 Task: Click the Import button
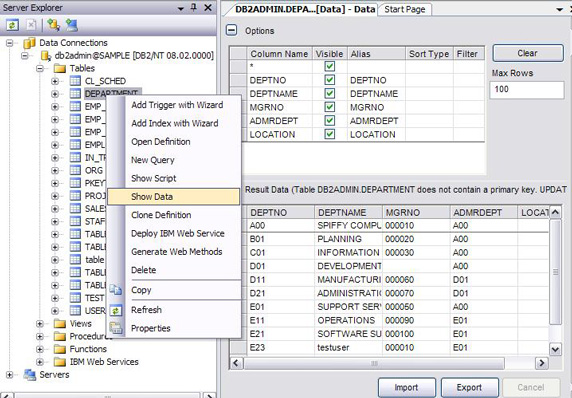click(406, 387)
